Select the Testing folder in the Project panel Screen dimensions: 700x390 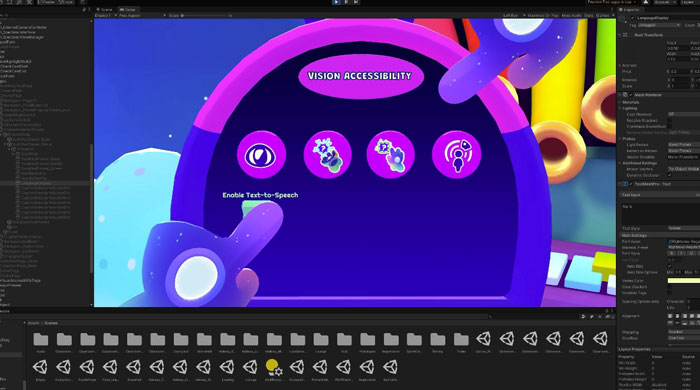[x=438, y=343]
